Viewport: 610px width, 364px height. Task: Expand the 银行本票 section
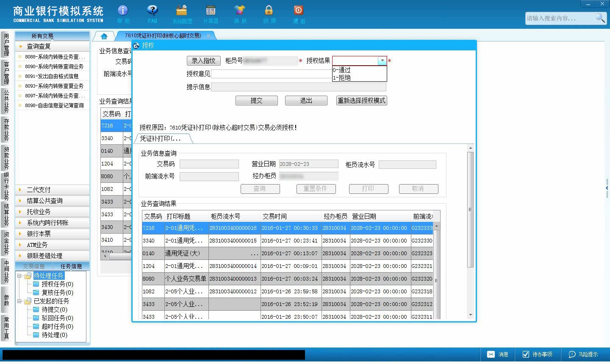[53, 234]
